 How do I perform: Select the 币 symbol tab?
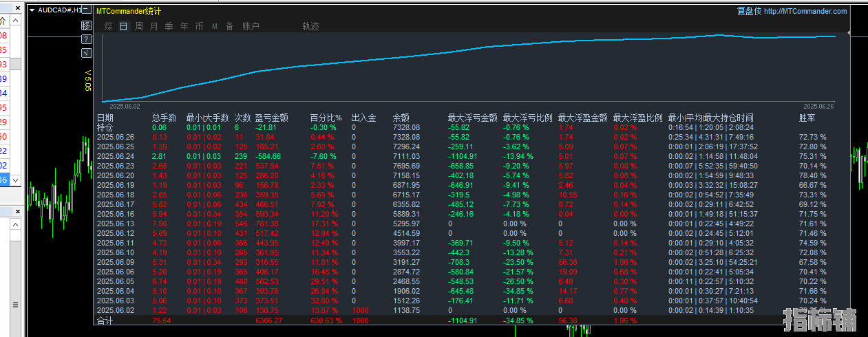tap(199, 26)
